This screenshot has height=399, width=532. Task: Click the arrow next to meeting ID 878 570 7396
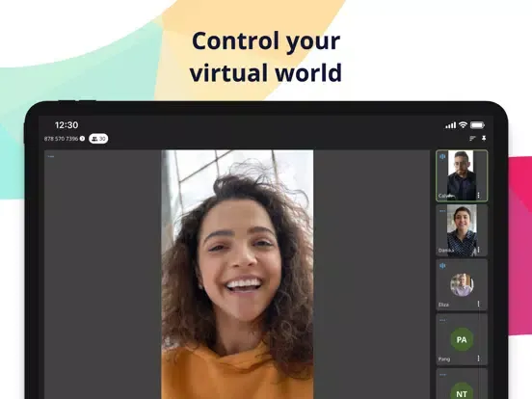[x=82, y=139]
